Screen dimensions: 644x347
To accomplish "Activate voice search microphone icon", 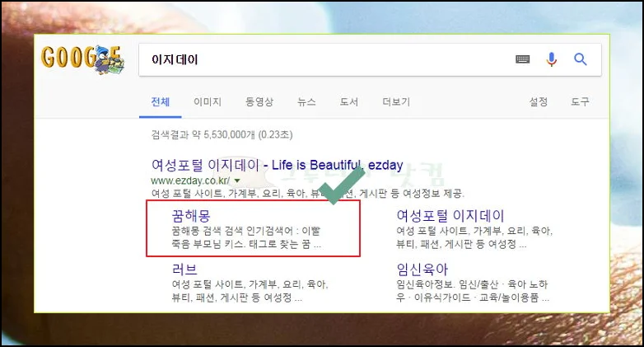I will click(x=552, y=59).
